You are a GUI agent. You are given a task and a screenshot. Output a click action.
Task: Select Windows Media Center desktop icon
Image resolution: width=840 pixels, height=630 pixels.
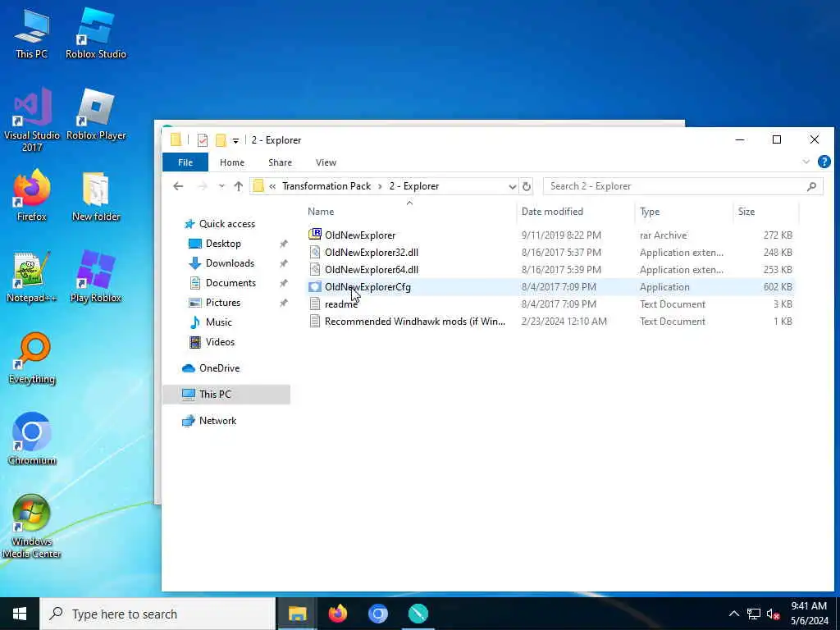tap(32, 526)
